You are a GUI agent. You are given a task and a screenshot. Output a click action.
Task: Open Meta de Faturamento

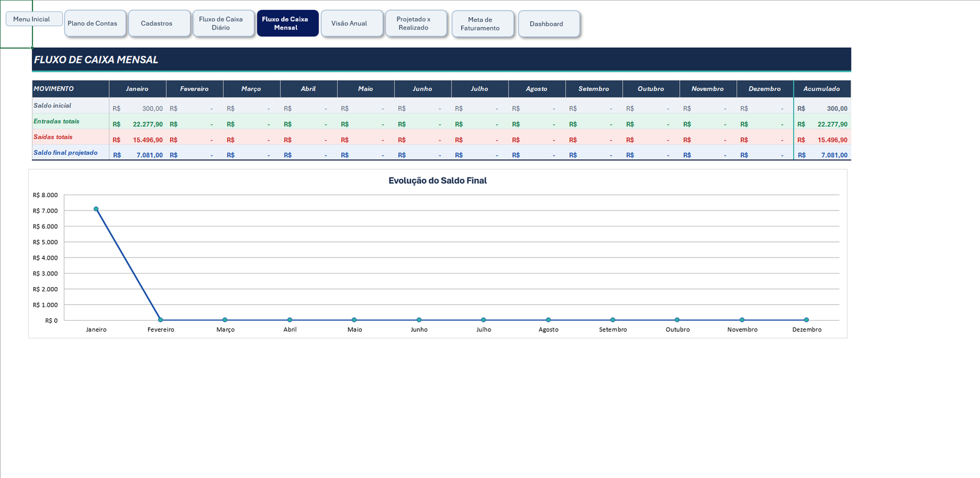483,24
